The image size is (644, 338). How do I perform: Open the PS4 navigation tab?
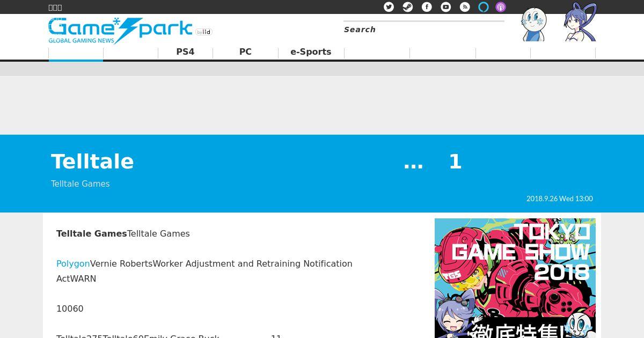185,52
